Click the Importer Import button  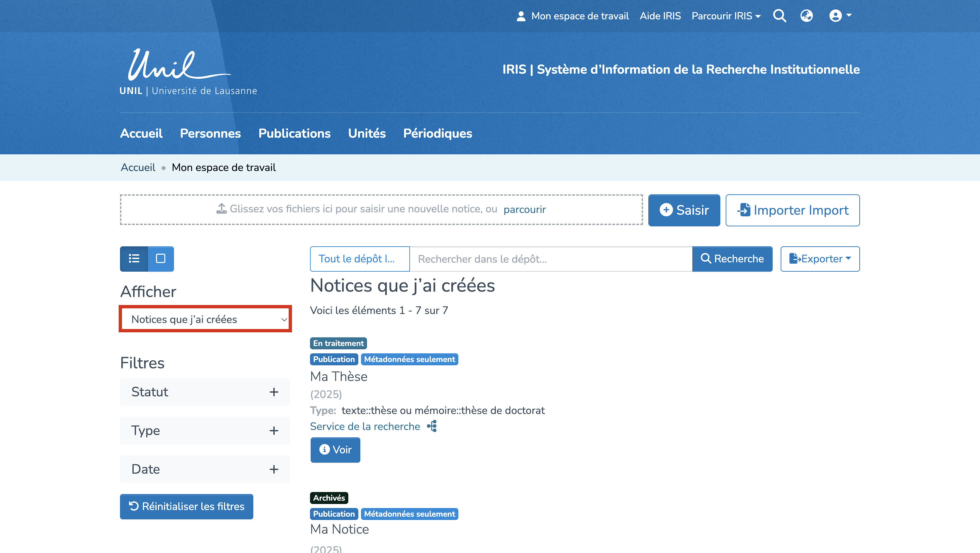click(792, 210)
